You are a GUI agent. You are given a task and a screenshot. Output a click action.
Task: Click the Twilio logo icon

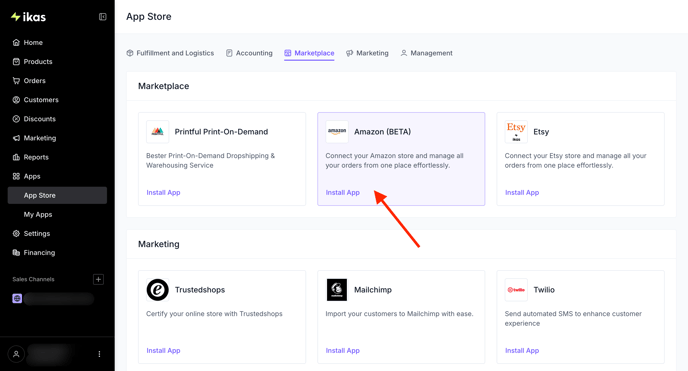pyautogui.click(x=516, y=290)
